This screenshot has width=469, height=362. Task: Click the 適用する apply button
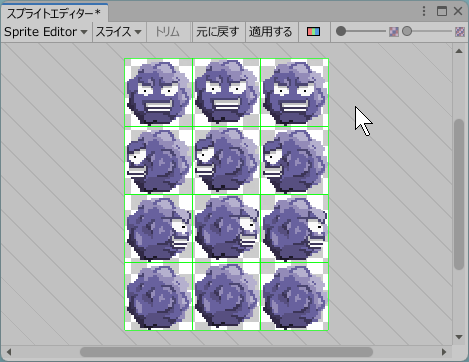[271, 32]
